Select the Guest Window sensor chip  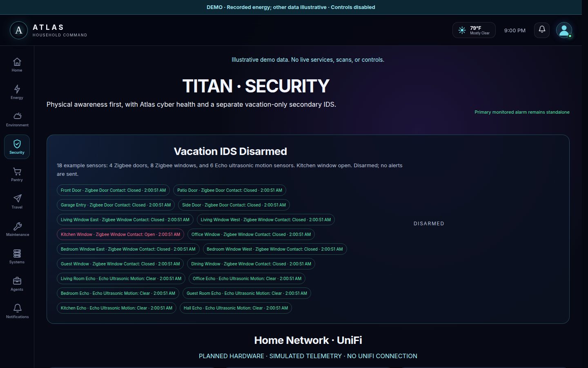pos(120,264)
